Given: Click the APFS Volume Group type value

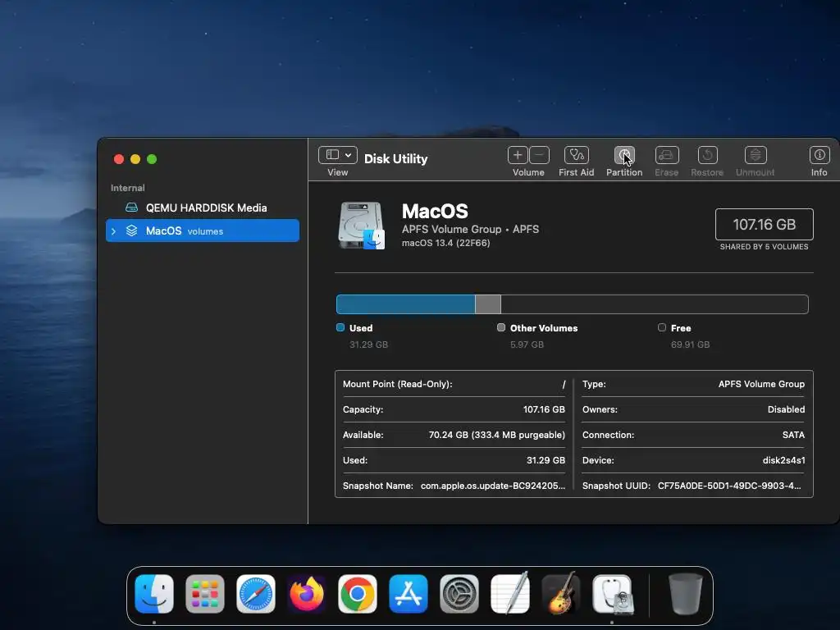Looking at the screenshot, I should pyautogui.click(x=761, y=384).
